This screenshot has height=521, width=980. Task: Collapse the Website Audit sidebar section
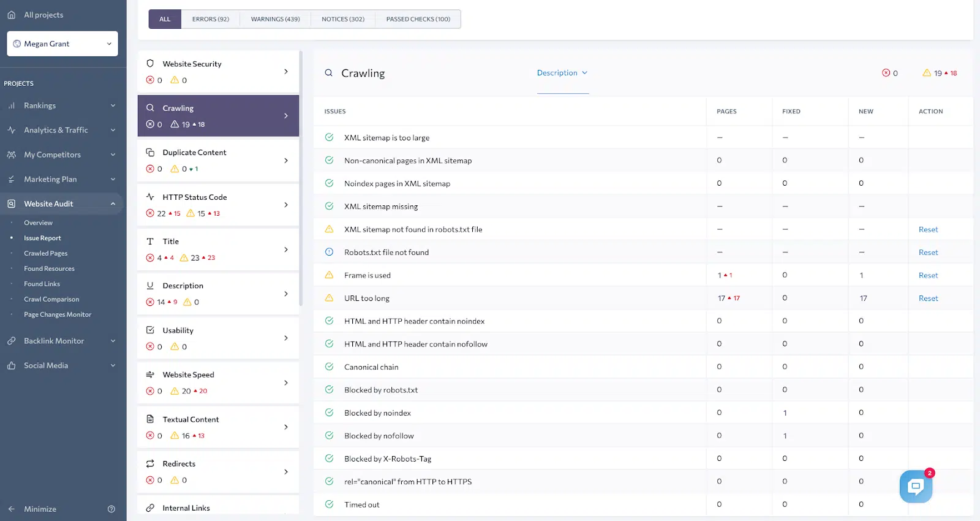pyautogui.click(x=113, y=203)
